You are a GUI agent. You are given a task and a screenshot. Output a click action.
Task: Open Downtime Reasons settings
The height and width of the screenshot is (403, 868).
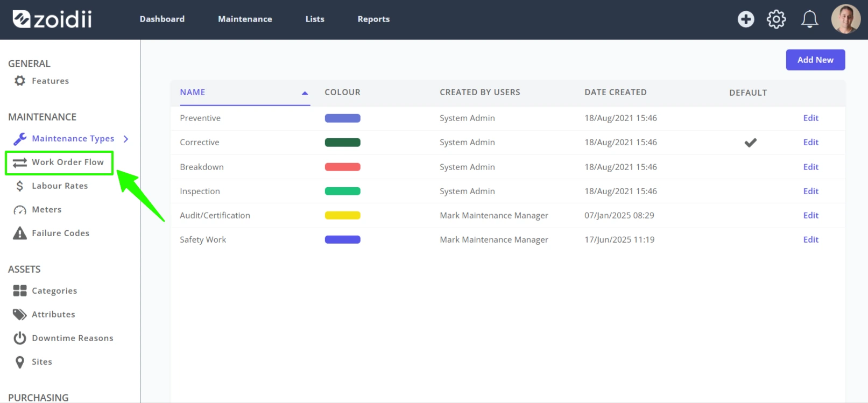click(x=73, y=338)
